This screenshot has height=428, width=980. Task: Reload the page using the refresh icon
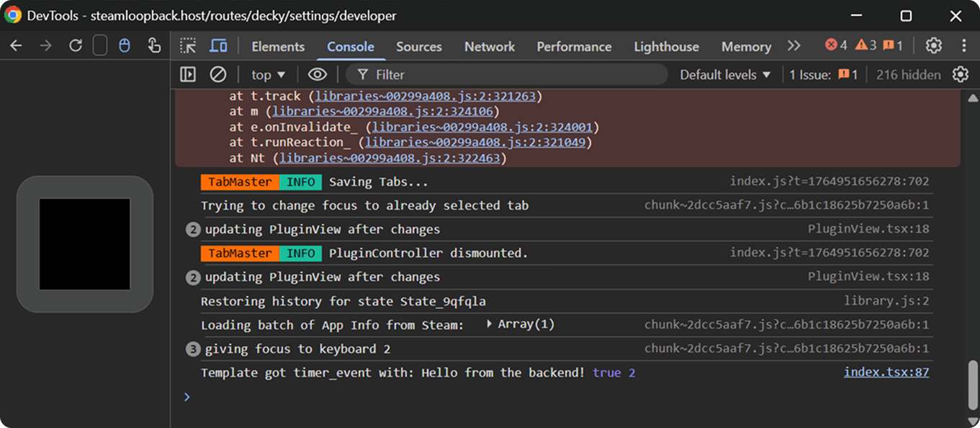pyautogui.click(x=75, y=46)
